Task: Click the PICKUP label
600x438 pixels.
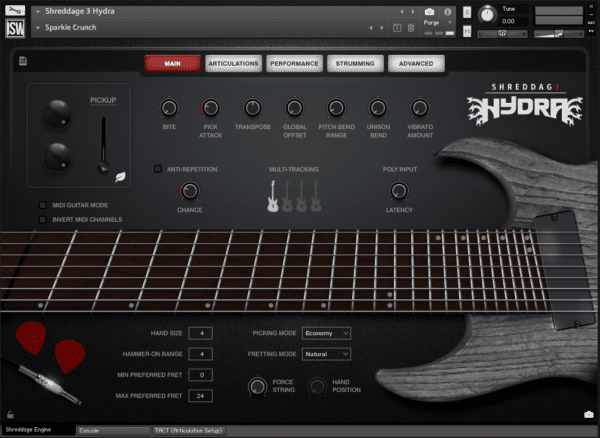Action: pyautogui.click(x=103, y=100)
